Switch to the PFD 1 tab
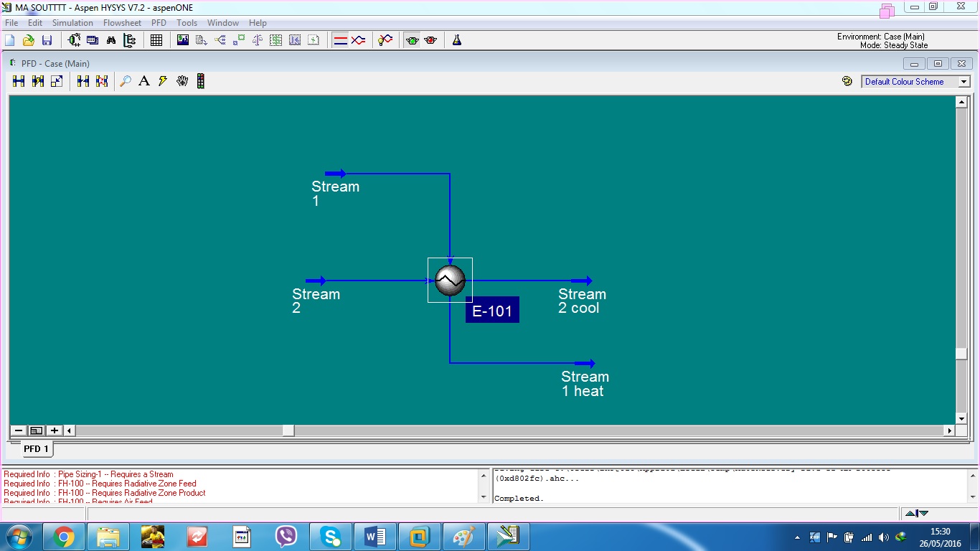This screenshot has height=551, width=980. pyautogui.click(x=35, y=448)
